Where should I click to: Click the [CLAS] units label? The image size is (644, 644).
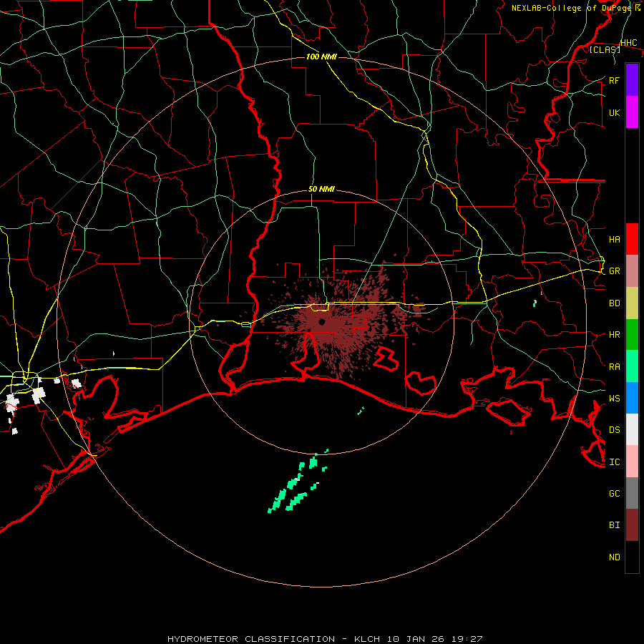click(x=605, y=49)
